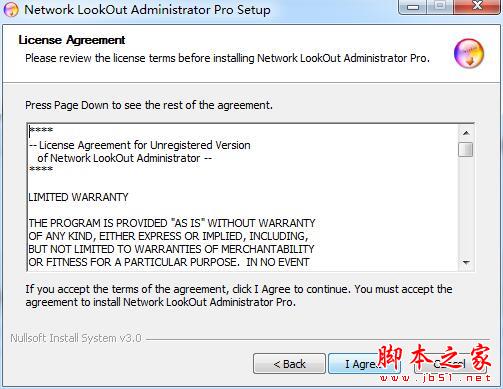Click the title bar setup icon
This screenshot has width=503, height=389.
point(11,10)
